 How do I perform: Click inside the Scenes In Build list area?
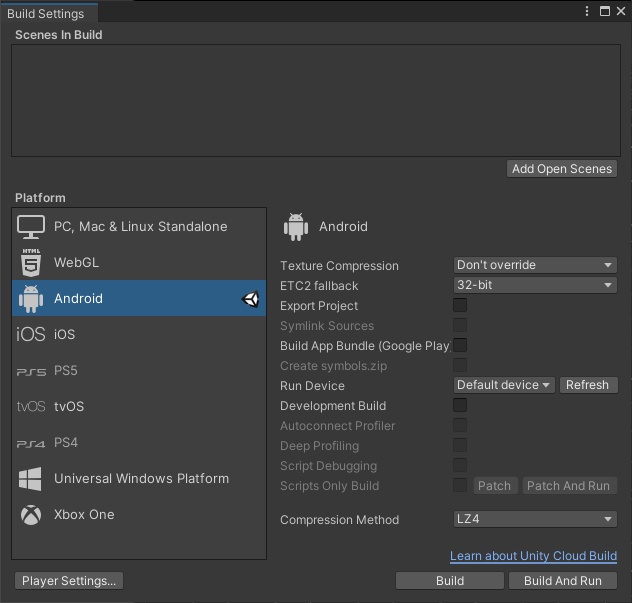pos(316,100)
